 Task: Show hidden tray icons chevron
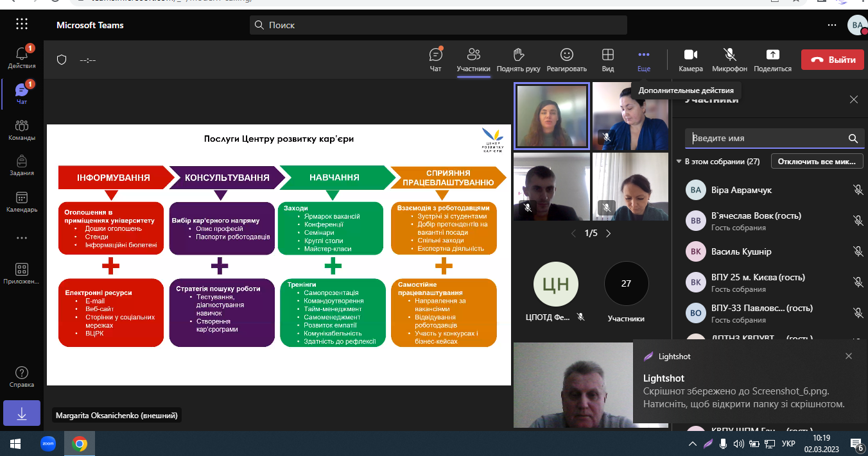tap(693, 443)
